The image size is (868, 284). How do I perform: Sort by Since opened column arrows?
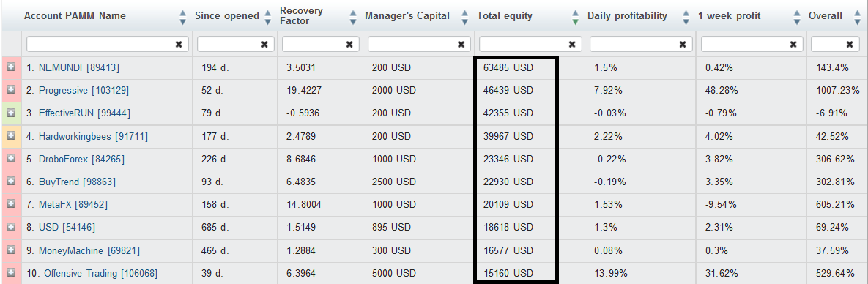(x=268, y=17)
